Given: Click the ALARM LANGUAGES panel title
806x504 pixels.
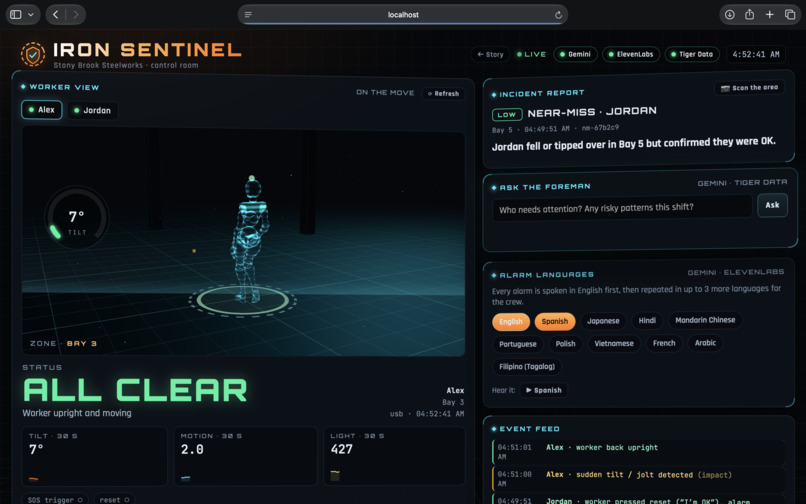Looking at the screenshot, I should (x=546, y=275).
